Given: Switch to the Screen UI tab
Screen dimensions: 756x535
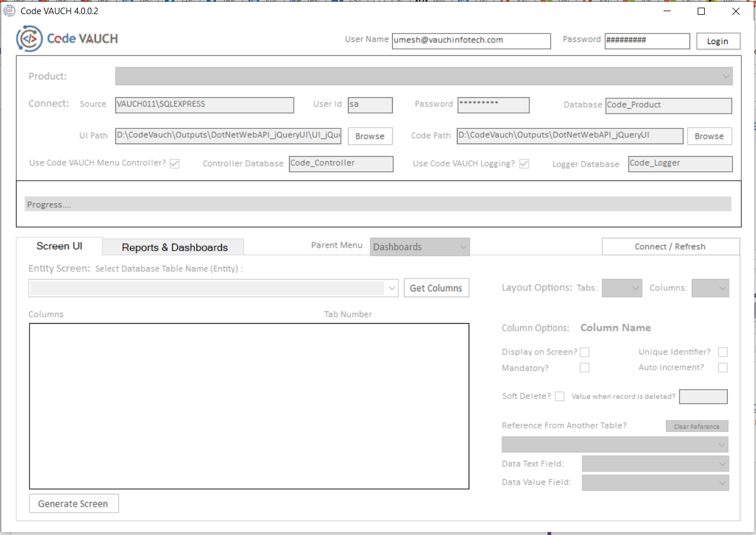Looking at the screenshot, I should pos(59,247).
